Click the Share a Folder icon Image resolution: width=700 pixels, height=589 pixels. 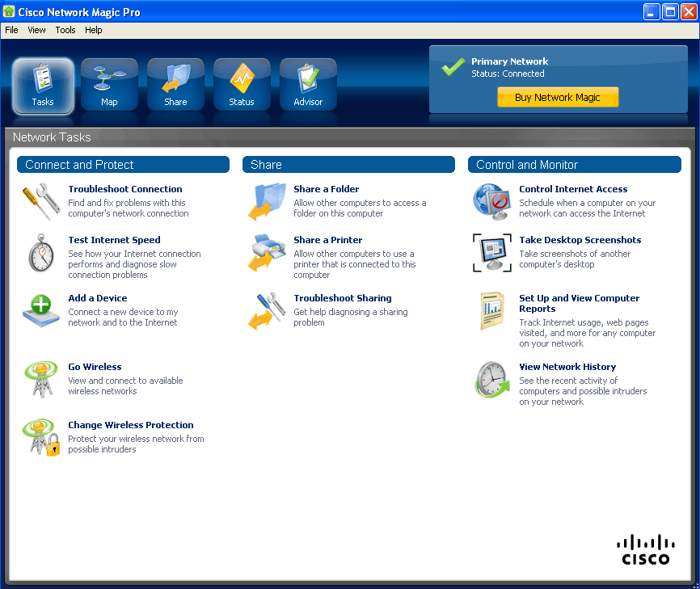click(x=267, y=201)
